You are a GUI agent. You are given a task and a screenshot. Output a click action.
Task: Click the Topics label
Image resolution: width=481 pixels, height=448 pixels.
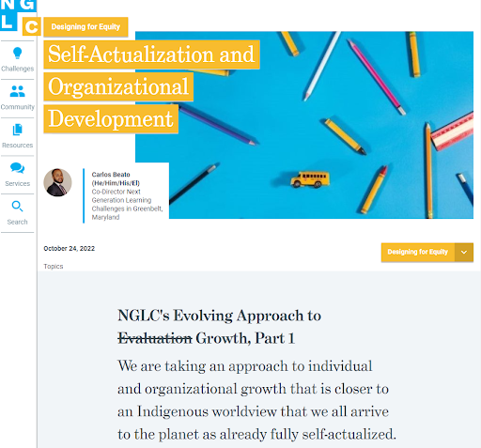click(54, 266)
